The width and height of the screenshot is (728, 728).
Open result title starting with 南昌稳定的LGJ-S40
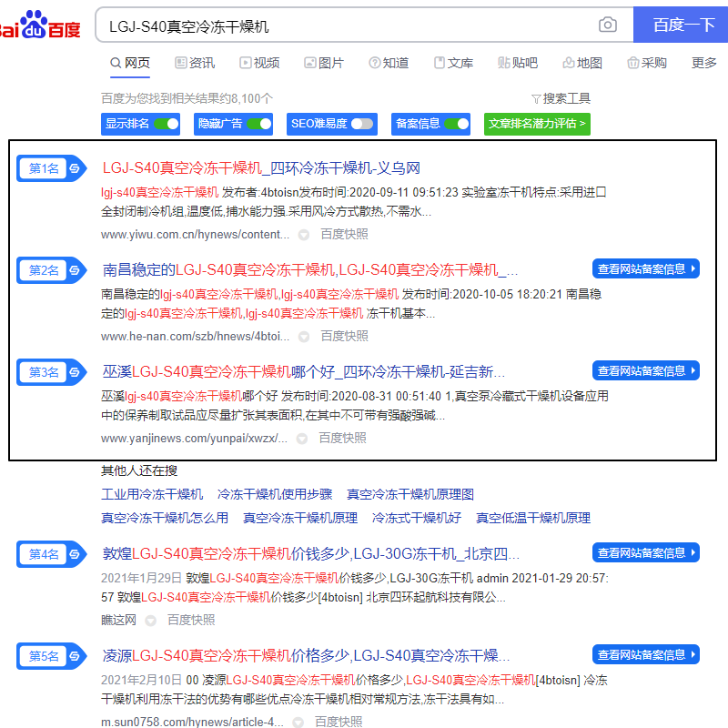pos(310,270)
